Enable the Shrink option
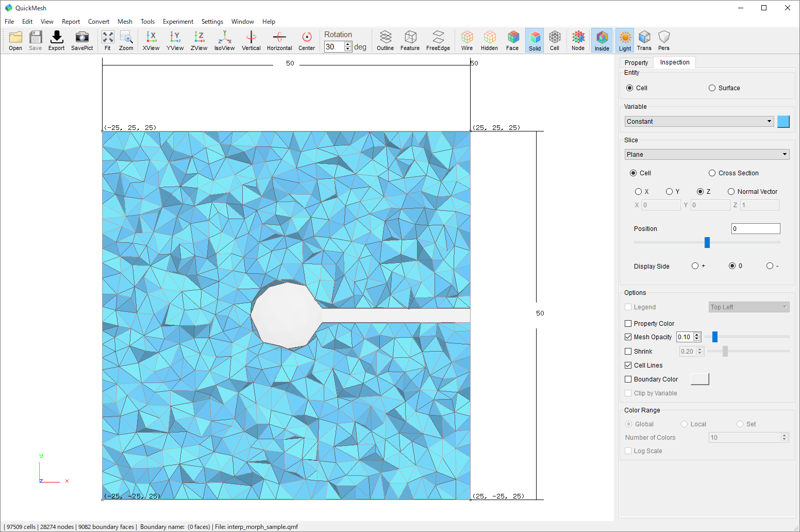Screen dimensions: 800x532 tap(628, 351)
